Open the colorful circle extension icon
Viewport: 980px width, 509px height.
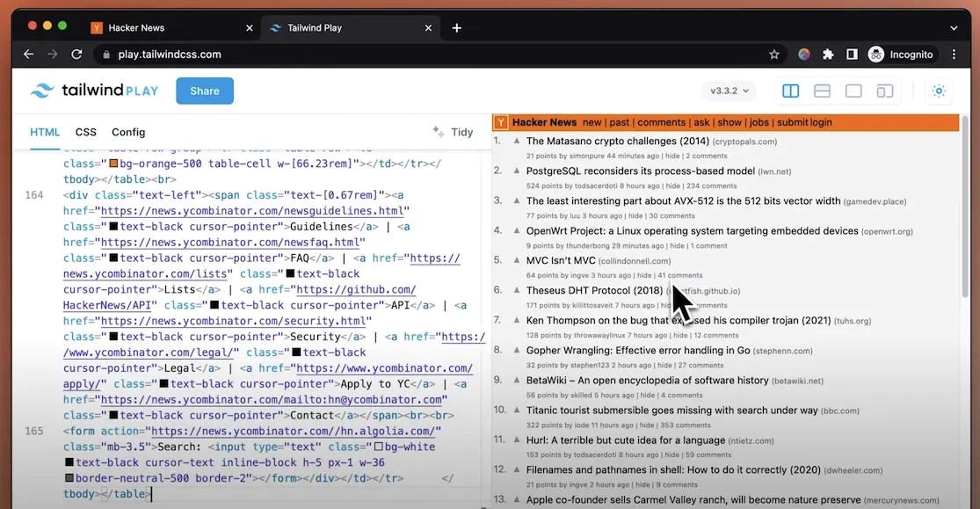click(803, 55)
